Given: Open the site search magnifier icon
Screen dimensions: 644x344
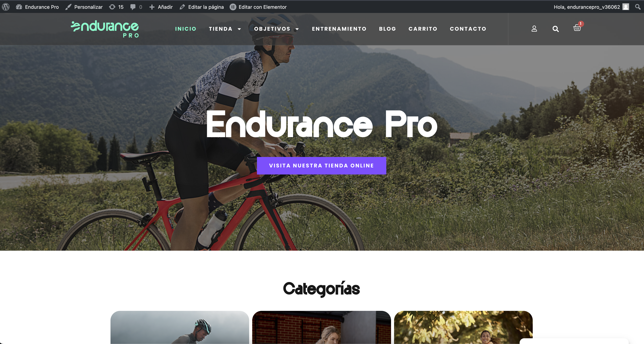Looking at the screenshot, I should [556, 29].
